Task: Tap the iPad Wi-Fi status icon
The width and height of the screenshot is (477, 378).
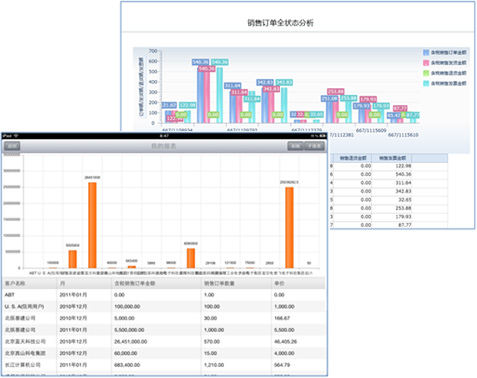Action: tap(16, 136)
